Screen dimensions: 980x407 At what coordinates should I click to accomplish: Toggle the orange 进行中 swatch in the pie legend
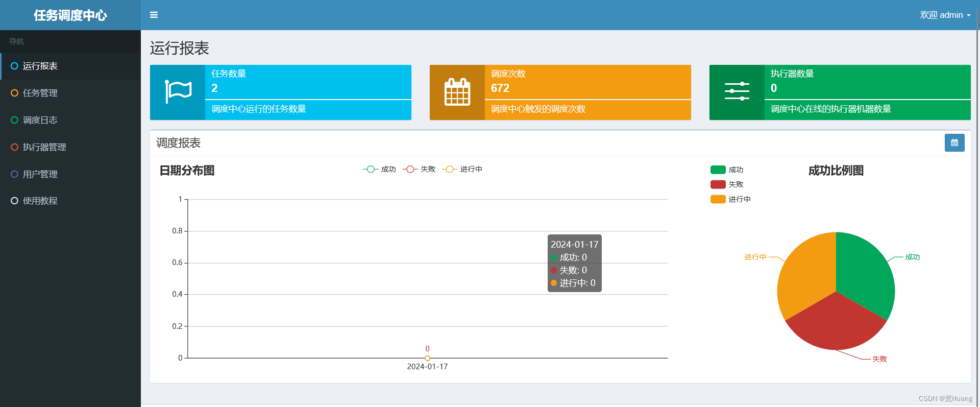click(718, 199)
